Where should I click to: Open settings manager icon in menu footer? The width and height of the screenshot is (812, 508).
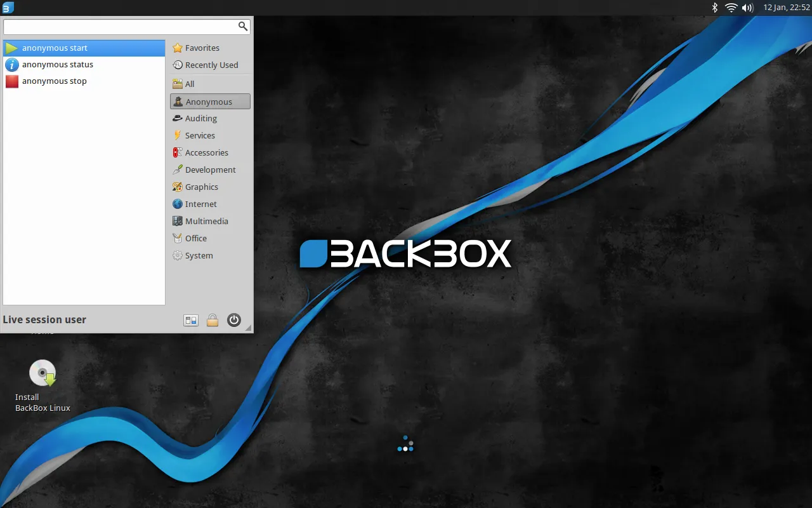pyautogui.click(x=191, y=320)
